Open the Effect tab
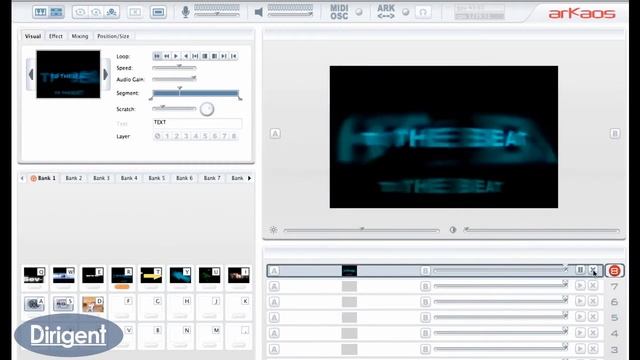This screenshot has height=360, width=640. 56,36
